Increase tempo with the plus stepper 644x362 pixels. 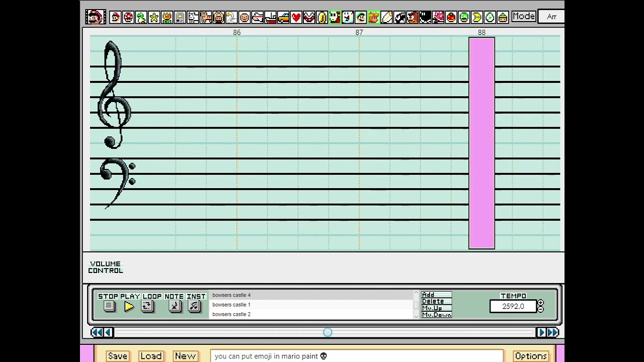click(540, 303)
